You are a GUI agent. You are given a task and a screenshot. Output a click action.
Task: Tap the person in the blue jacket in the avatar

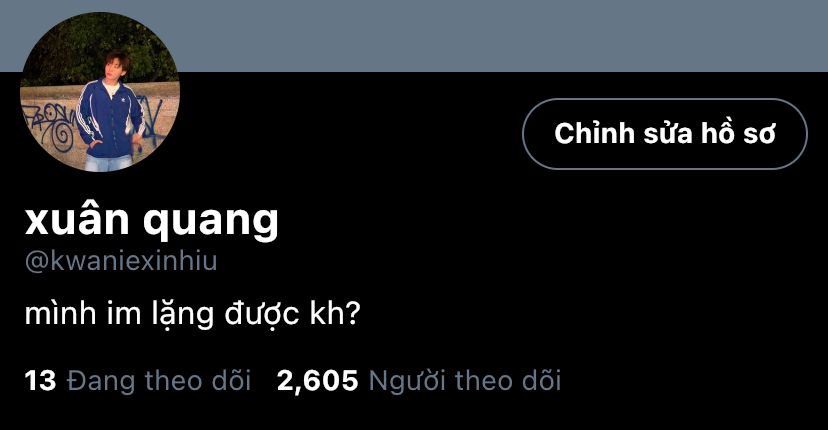pyautogui.click(x=110, y=114)
